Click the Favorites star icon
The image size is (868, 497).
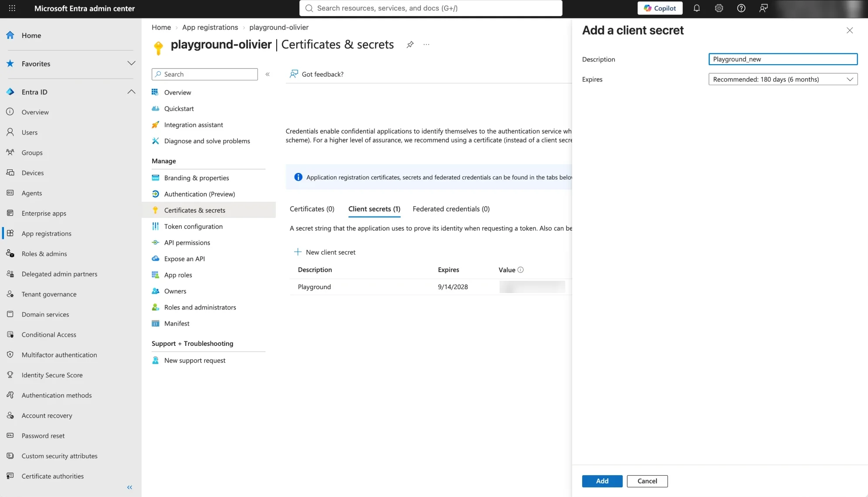click(x=10, y=64)
